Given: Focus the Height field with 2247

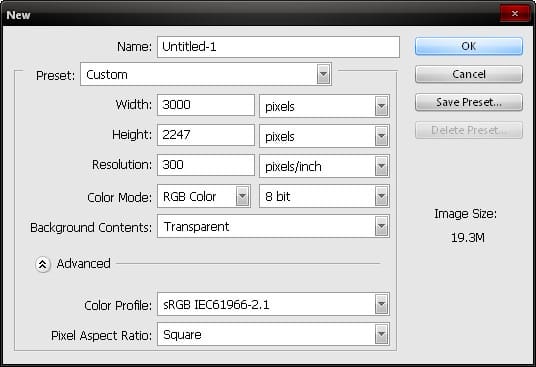Looking at the screenshot, I should (206, 135).
